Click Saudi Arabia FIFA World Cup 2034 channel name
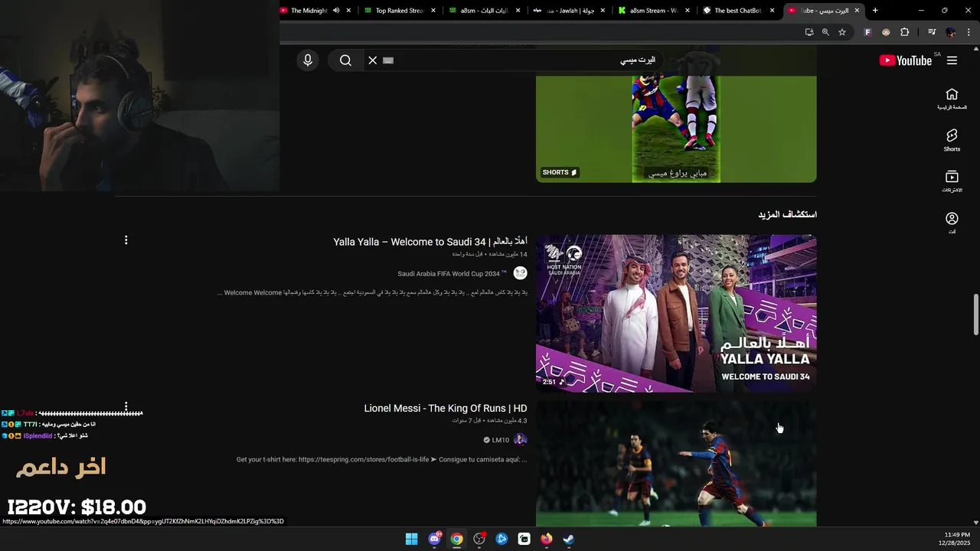The image size is (980, 551). pyautogui.click(x=453, y=274)
